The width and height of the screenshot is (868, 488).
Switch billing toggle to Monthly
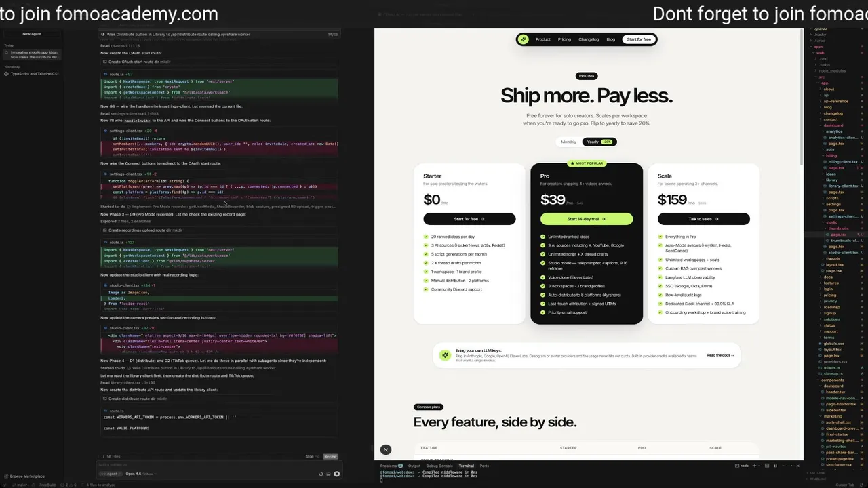click(x=568, y=142)
